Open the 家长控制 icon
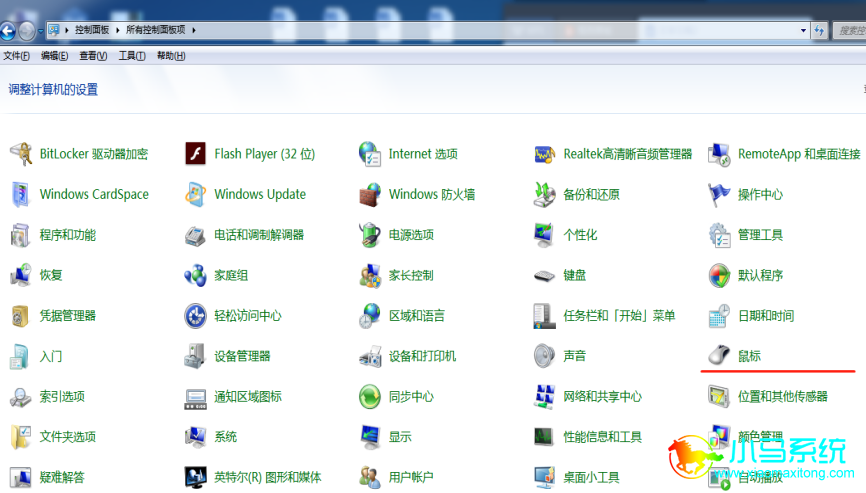The image size is (866, 493). coord(369,275)
